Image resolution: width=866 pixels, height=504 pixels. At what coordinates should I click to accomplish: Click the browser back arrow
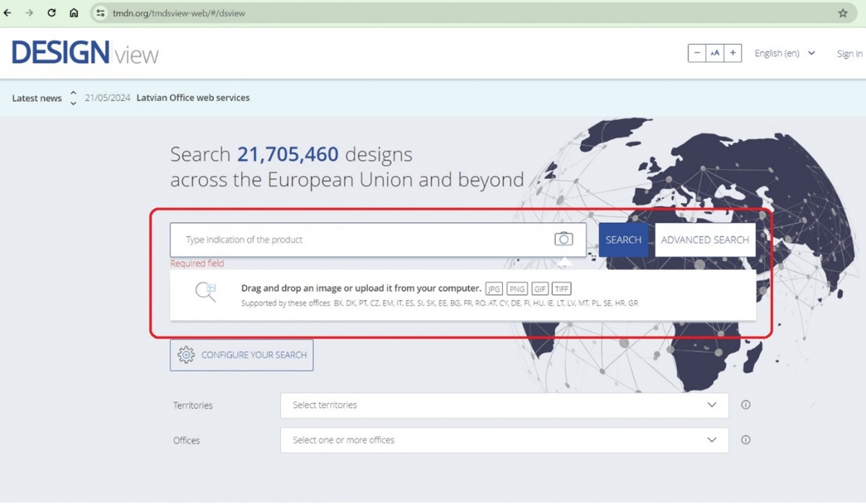pos(8,13)
